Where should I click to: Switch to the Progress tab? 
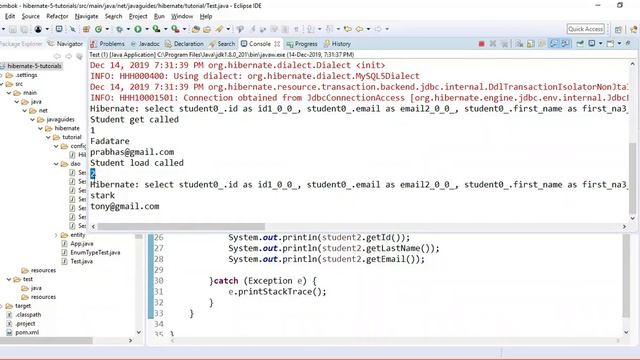(x=302, y=44)
